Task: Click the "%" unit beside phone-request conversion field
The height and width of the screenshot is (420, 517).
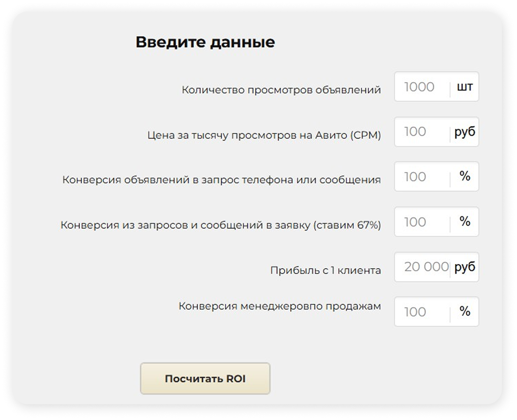Action: tap(465, 176)
